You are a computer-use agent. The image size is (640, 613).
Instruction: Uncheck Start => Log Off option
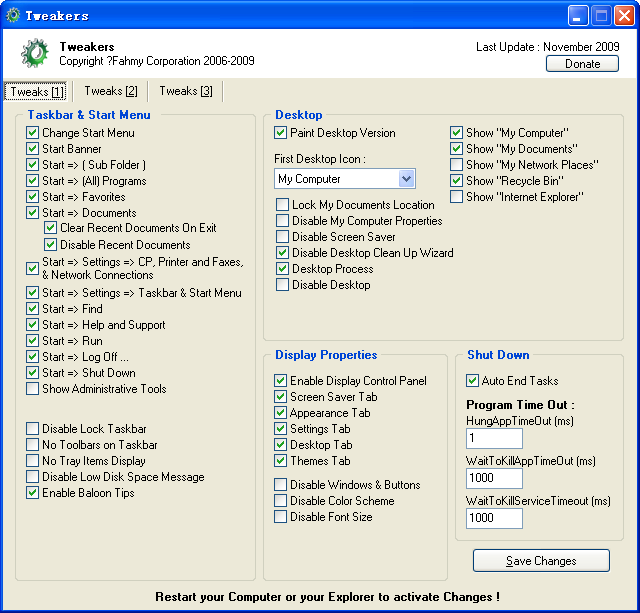coord(32,357)
